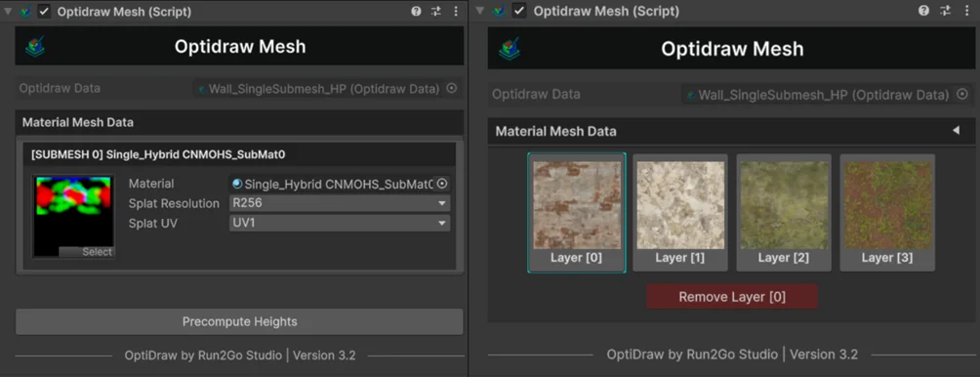Select SUBMESH 0 Single_Hybrid header row
Image resolution: width=980 pixels, height=377 pixels.
(239, 154)
